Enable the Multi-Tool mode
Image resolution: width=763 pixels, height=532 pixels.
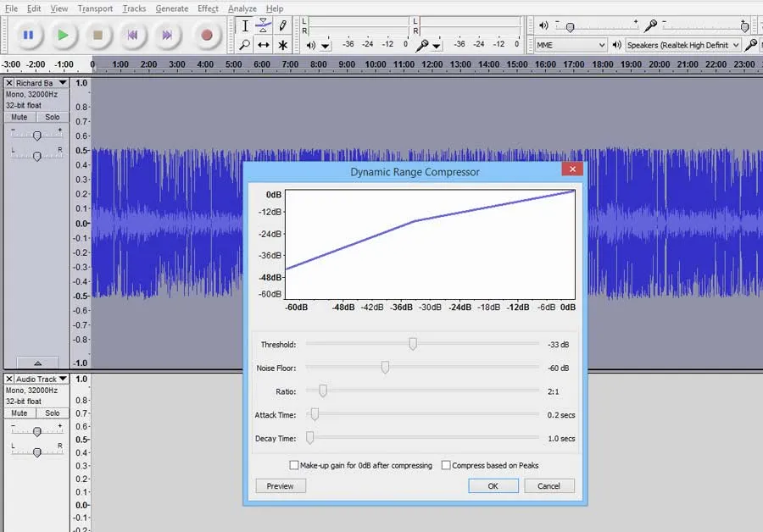point(281,45)
